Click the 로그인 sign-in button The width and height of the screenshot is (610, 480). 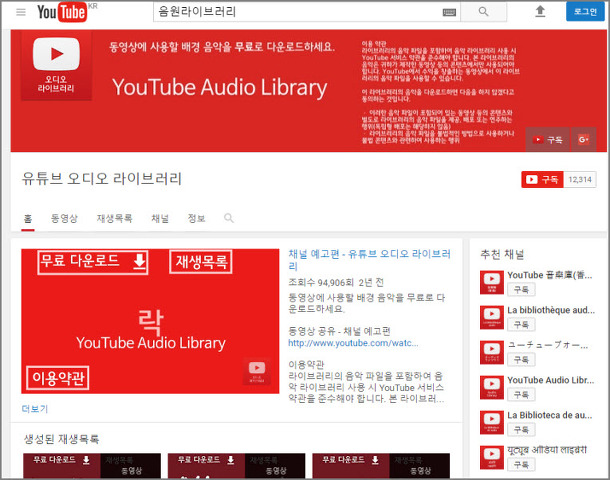coord(585,12)
